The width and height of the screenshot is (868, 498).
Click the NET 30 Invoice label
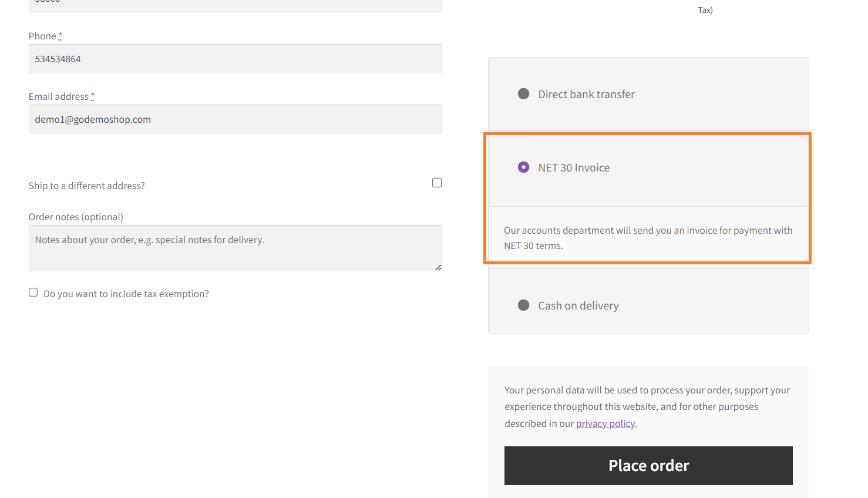coord(574,167)
